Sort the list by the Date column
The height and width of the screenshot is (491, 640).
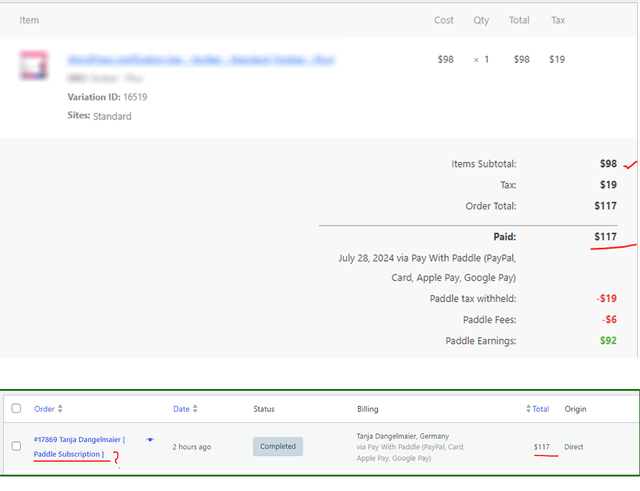[x=181, y=409]
